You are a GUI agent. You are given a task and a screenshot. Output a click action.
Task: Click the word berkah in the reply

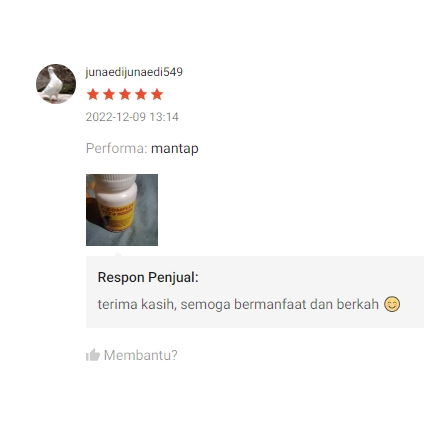tap(358, 304)
